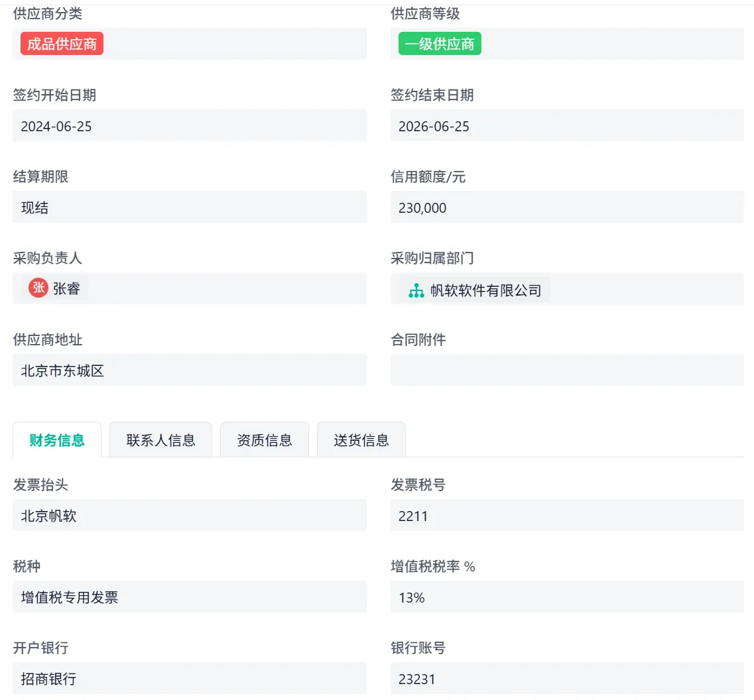Click the 信用额度 field showing 230,000
This screenshot has height=700, width=754.
[x=567, y=207]
